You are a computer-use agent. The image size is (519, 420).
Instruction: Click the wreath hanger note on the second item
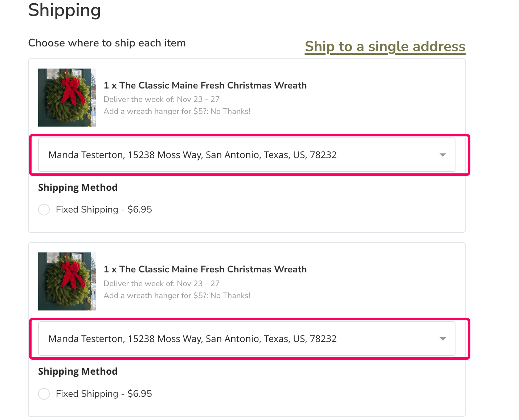177,296
